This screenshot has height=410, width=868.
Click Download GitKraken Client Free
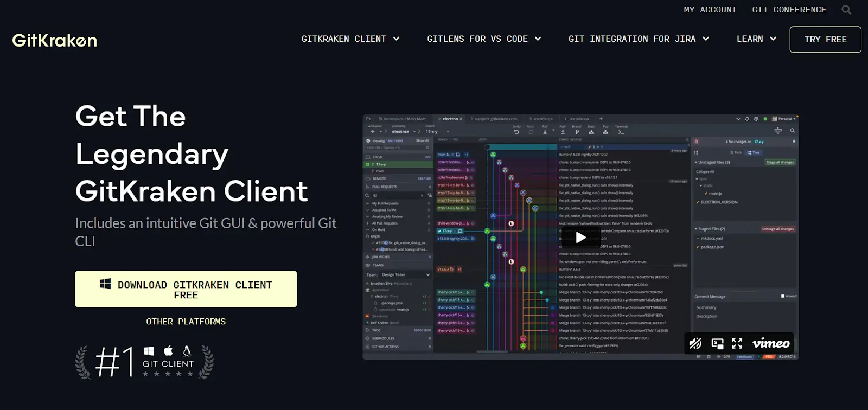(186, 289)
